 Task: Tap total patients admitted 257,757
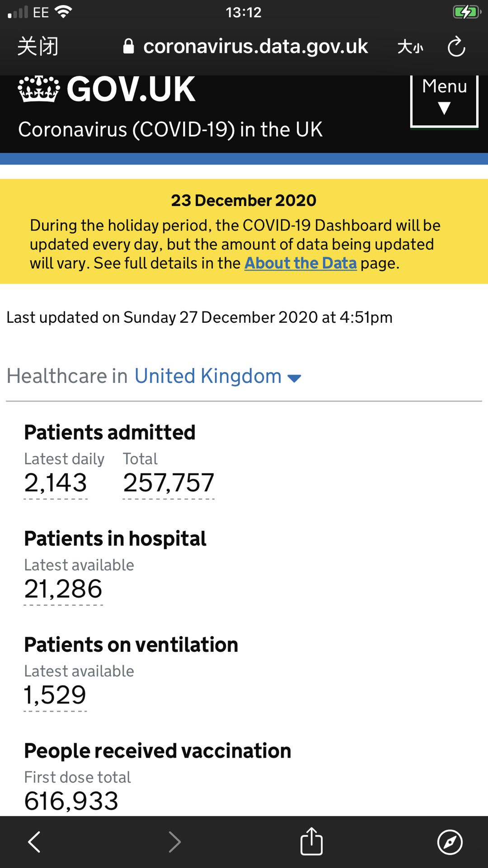[169, 483]
